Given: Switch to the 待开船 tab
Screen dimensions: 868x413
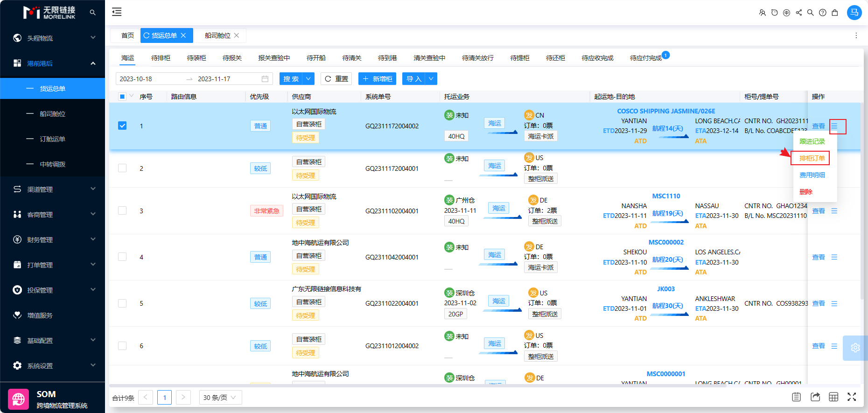Looking at the screenshot, I should (x=316, y=58).
